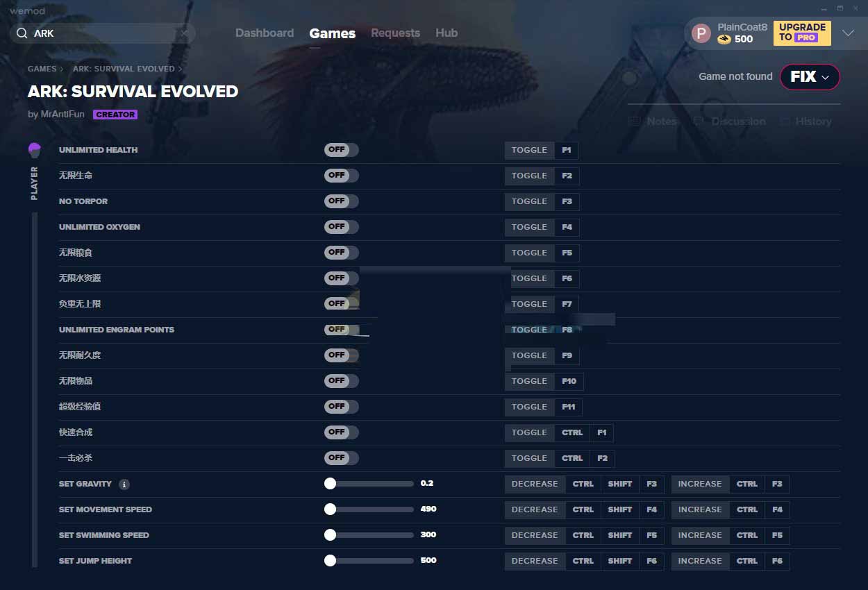The height and width of the screenshot is (590, 868).
Task: Click Upgrade to Pro button
Action: 802,33
